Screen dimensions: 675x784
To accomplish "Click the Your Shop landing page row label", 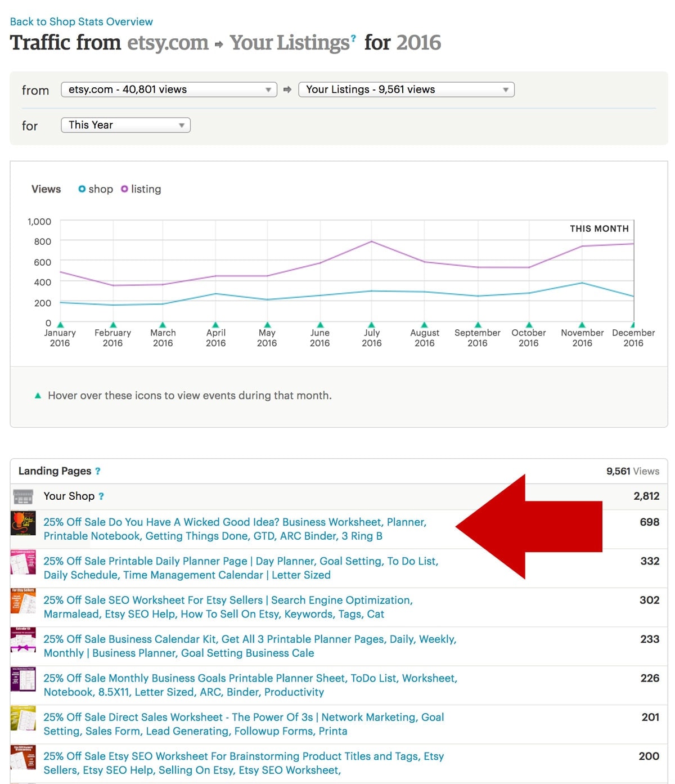I will [69, 496].
